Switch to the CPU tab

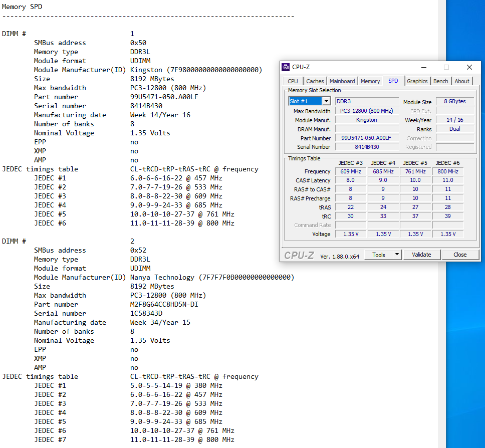[x=293, y=81]
